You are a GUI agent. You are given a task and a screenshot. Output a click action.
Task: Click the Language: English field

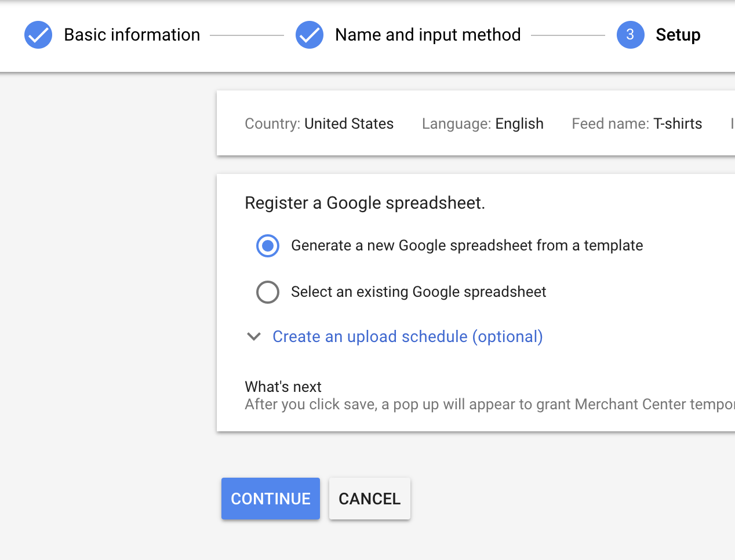point(482,124)
